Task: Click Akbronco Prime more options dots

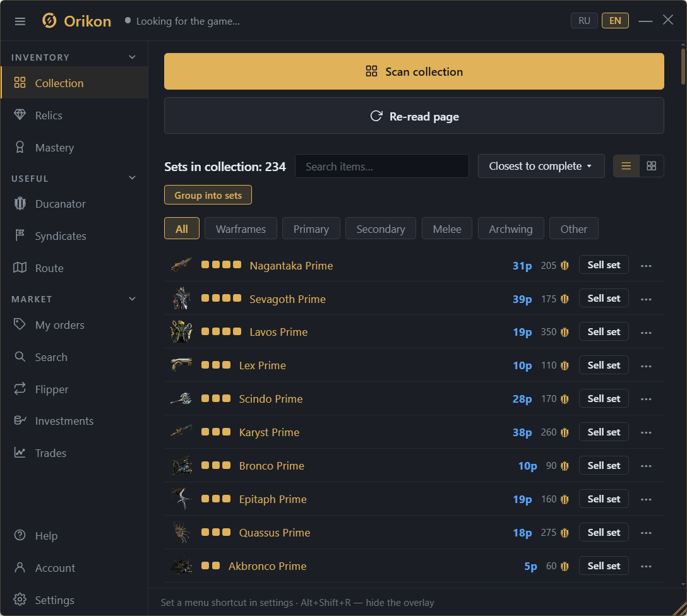Action: pos(646,566)
